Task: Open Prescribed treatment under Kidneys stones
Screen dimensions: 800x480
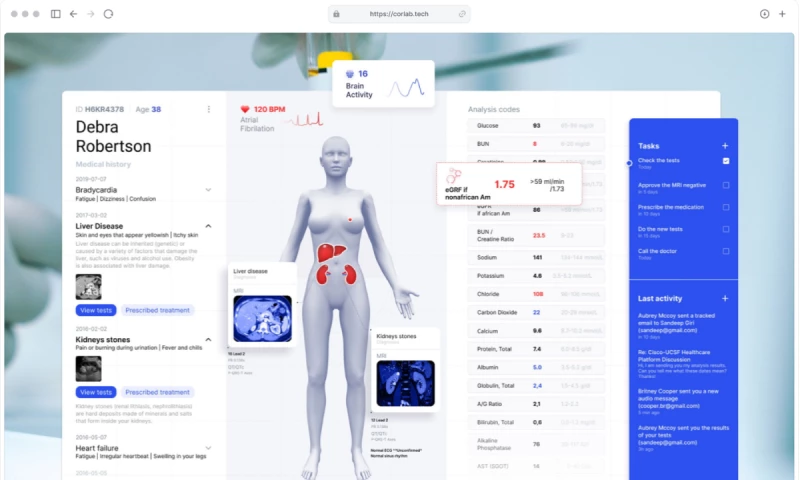Action: (x=157, y=392)
